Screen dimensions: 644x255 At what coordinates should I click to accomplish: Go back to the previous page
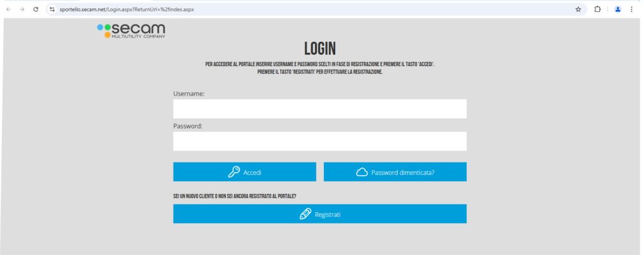point(8,9)
